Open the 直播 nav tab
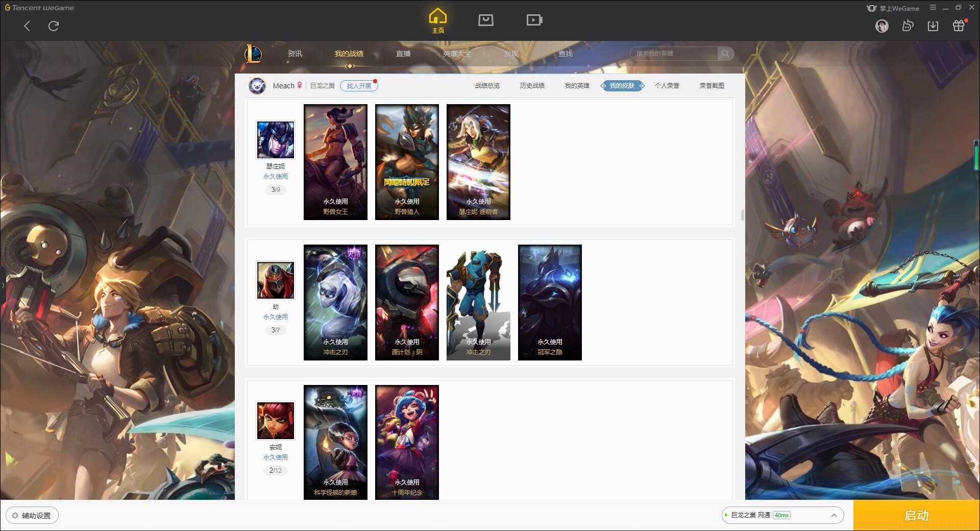Image resolution: width=980 pixels, height=531 pixels. click(x=403, y=54)
